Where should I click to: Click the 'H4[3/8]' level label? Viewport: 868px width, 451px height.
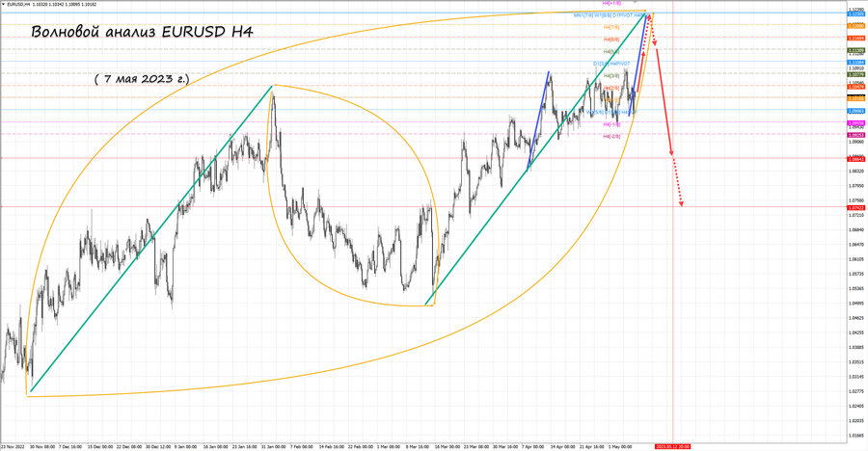[611, 76]
